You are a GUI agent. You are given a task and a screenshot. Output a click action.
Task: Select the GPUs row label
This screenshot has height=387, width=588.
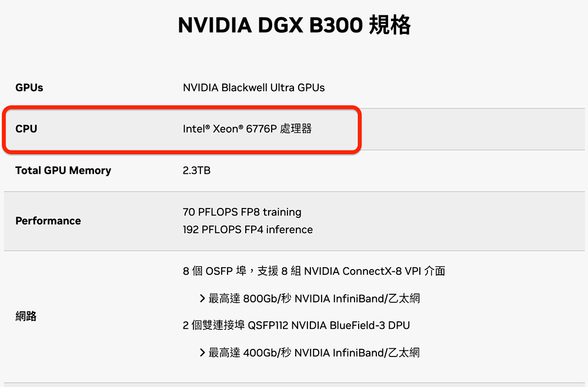click(29, 88)
